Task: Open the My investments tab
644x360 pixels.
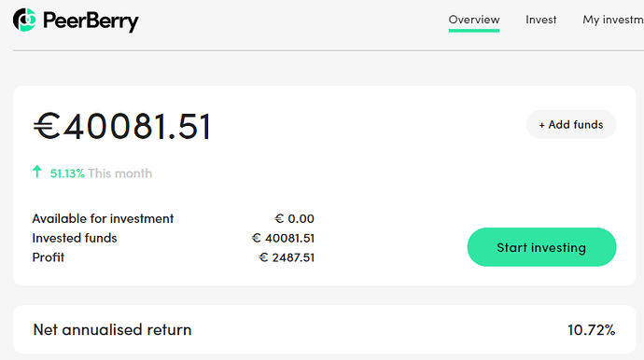Action: pos(613,20)
